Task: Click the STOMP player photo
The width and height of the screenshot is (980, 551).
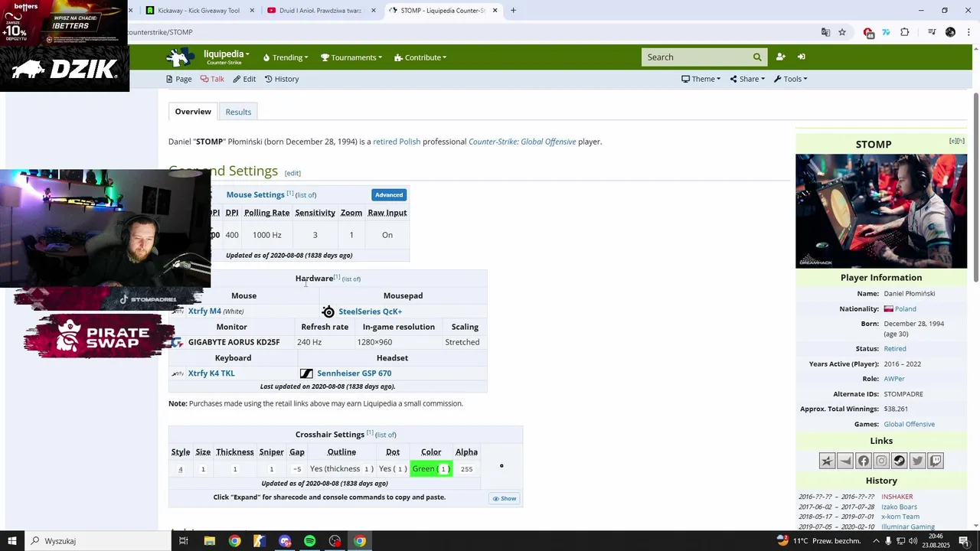Action: [x=881, y=211]
